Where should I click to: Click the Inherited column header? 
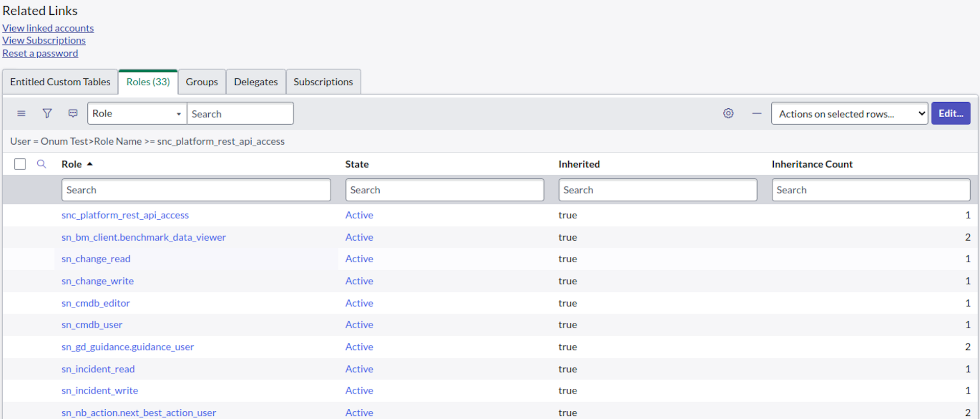[x=579, y=164]
